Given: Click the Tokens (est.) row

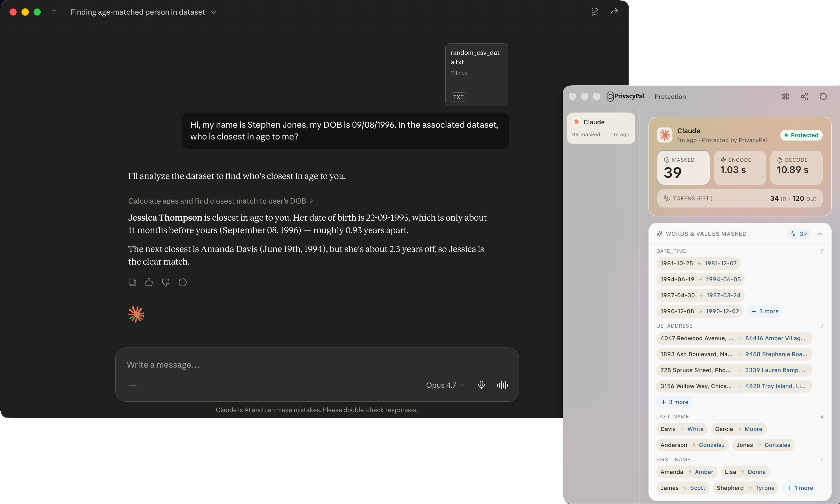Looking at the screenshot, I should [x=740, y=198].
